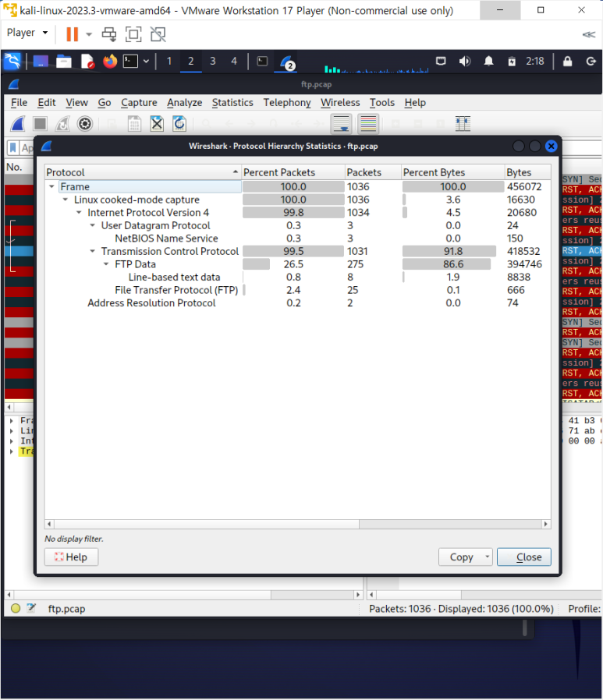Click the stop capture square icon
The height and width of the screenshot is (700, 603).
click(x=41, y=124)
